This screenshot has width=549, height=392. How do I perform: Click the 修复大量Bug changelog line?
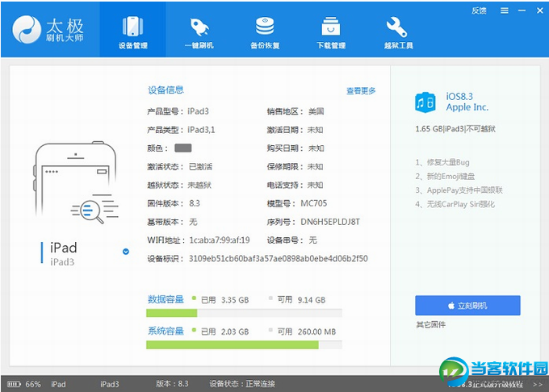(442, 162)
